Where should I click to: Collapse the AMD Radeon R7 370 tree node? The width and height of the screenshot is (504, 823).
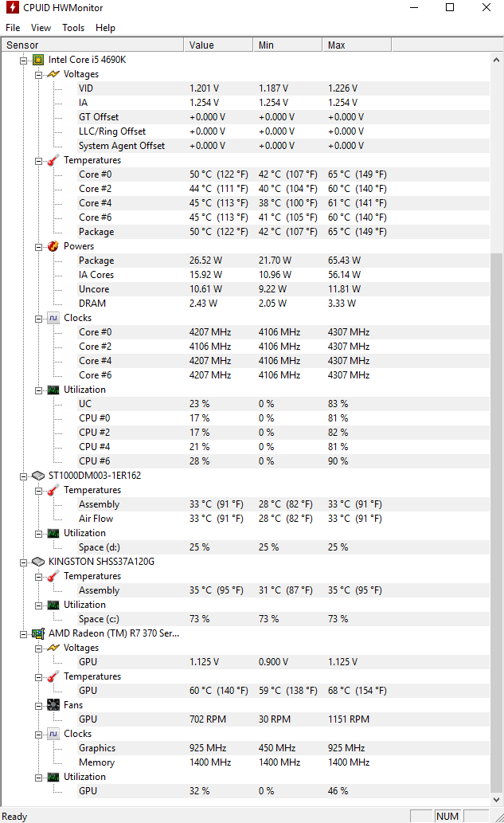pos(23,634)
